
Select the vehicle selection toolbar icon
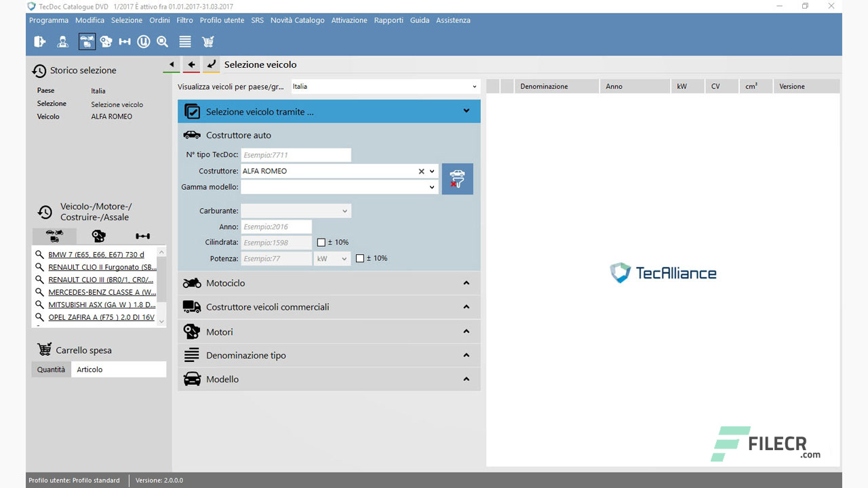tap(87, 42)
